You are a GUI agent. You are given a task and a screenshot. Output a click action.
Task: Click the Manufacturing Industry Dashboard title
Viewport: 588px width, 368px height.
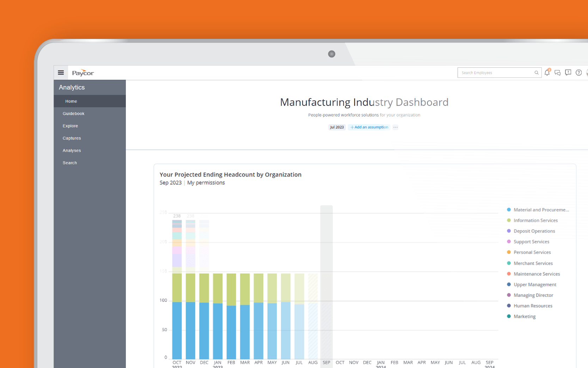click(x=364, y=102)
